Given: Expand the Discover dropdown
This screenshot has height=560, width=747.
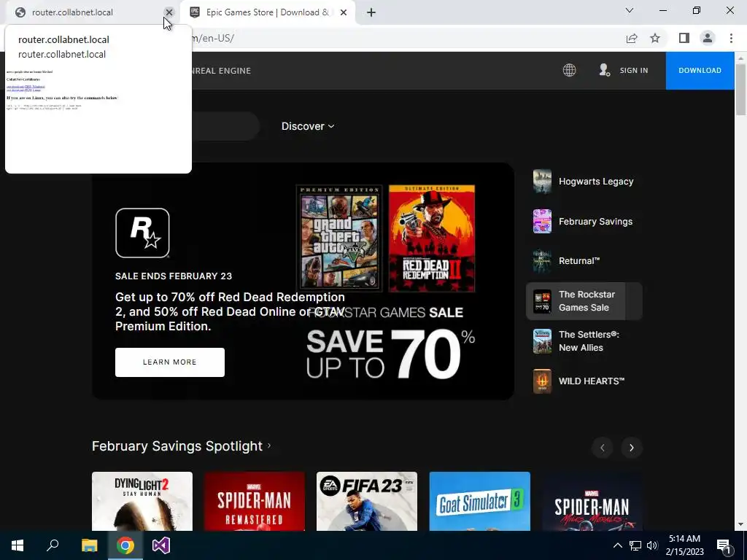Looking at the screenshot, I should 308,126.
